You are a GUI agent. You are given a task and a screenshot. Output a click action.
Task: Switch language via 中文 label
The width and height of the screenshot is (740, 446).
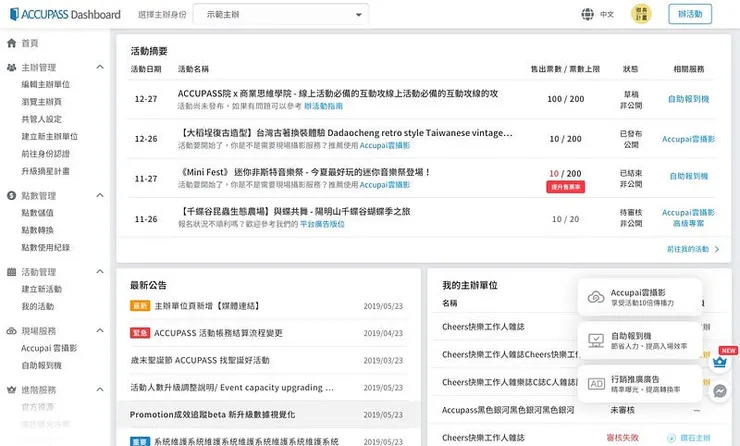(607, 15)
